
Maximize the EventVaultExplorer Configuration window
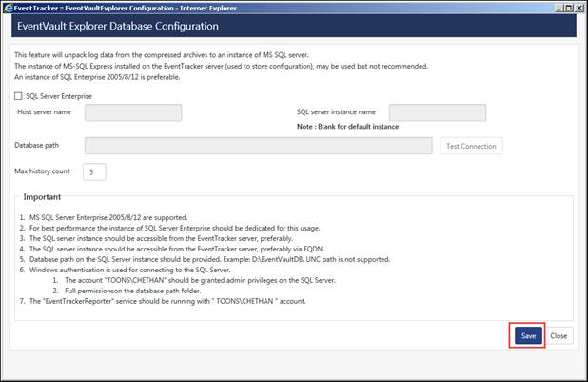(569, 8)
